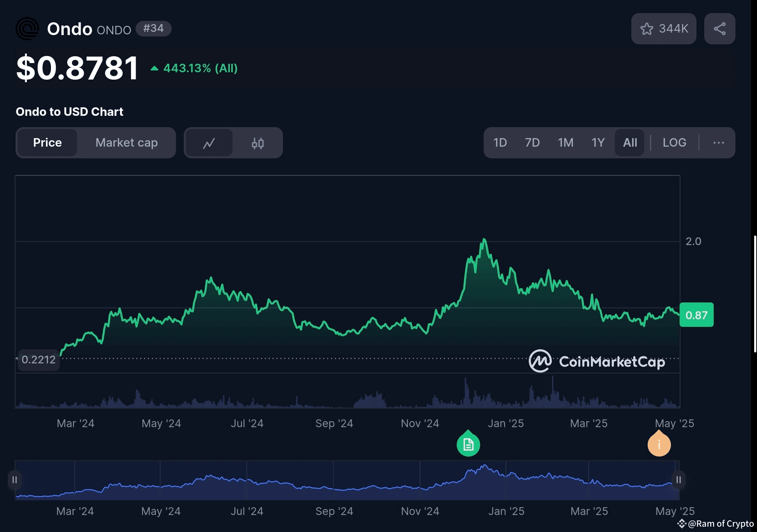Select the line chart view icon
Screen dimensions: 757x532
(x=209, y=143)
